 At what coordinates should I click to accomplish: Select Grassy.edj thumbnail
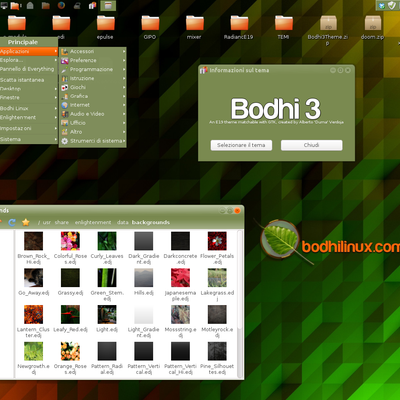click(70, 278)
